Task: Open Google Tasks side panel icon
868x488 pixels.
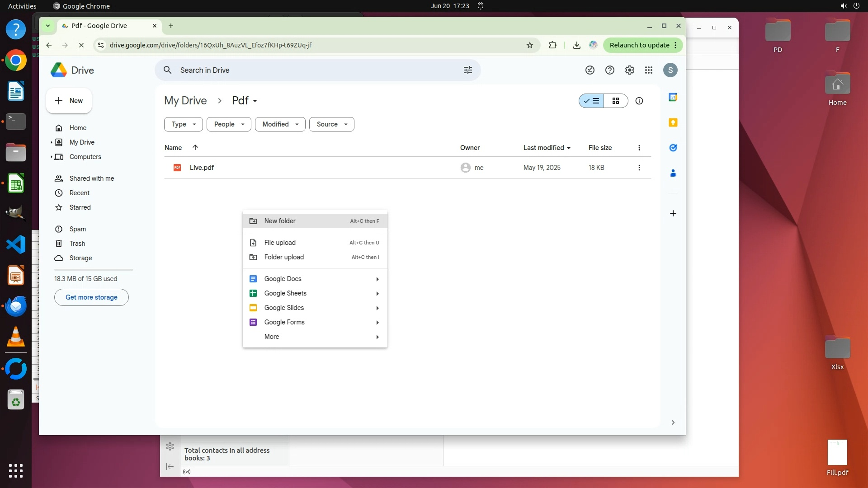Action: tap(673, 148)
